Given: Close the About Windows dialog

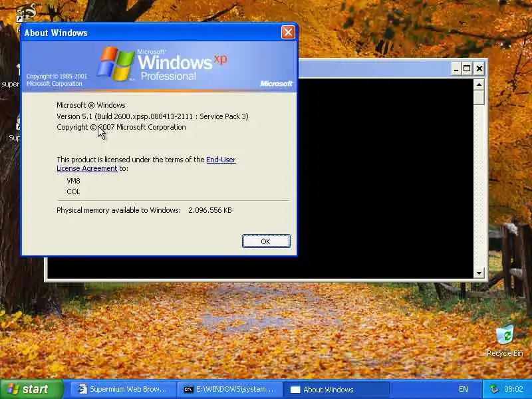Looking at the screenshot, I should [x=288, y=33].
